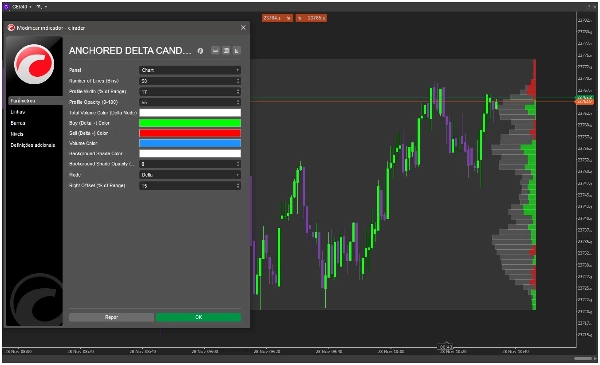Click the first icon button after the help icon
Image resolution: width=600 pixels, height=365 pixels.
(x=215, y=51)
